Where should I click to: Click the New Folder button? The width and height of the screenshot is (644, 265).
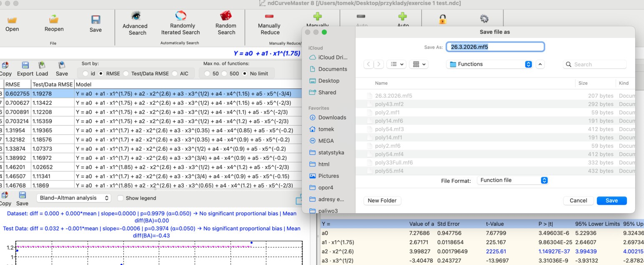(x=382, y=200)
